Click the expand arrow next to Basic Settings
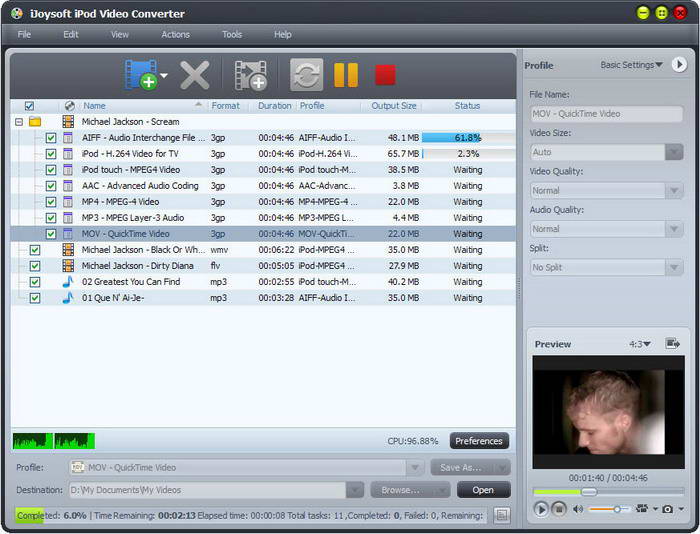Viewport: 700px width, 534px height. click(679, 65)
